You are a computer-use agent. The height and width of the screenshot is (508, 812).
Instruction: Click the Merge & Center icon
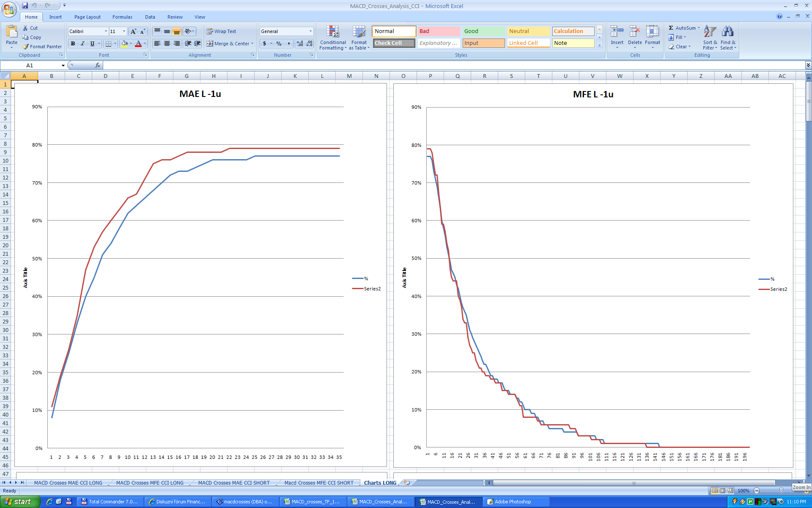point(210,44)
